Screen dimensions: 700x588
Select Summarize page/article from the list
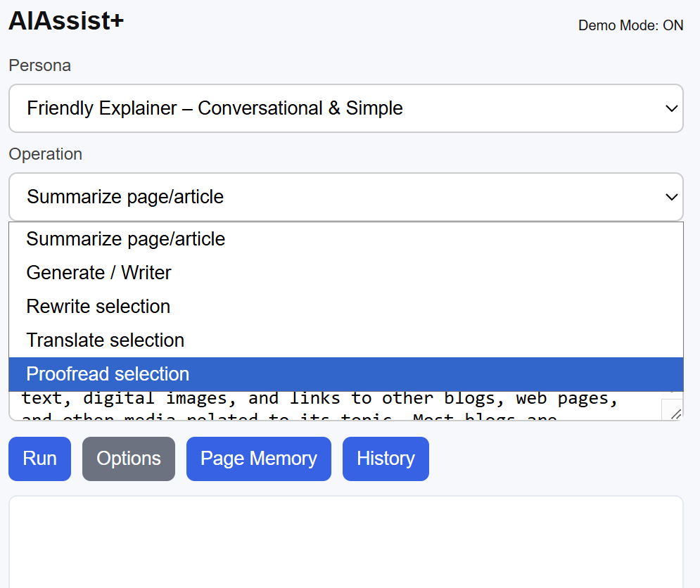click(x=126, y=239)
